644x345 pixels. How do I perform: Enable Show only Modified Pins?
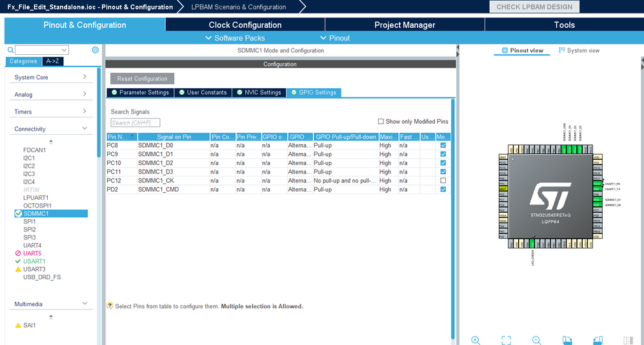381,121
